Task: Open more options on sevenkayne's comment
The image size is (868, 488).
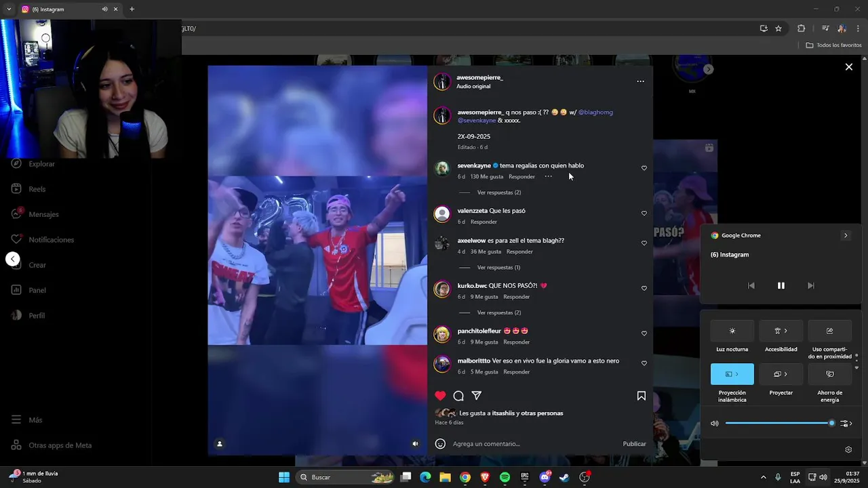Action: pos(548,177)
